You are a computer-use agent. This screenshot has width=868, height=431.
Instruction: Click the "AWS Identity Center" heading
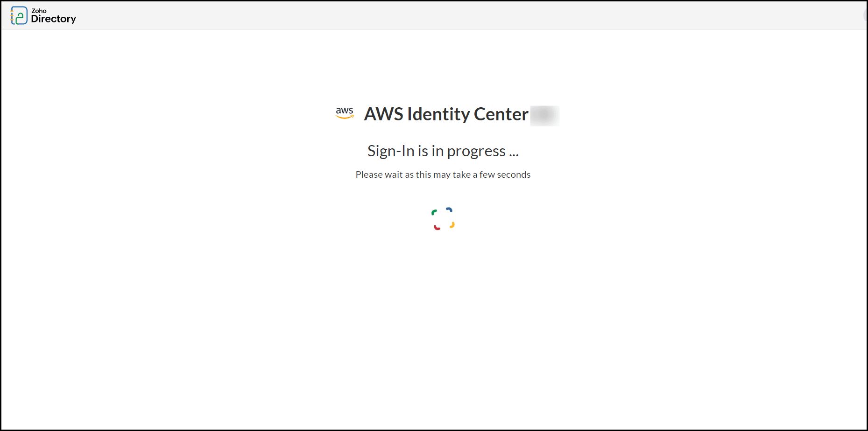[446, 114]
